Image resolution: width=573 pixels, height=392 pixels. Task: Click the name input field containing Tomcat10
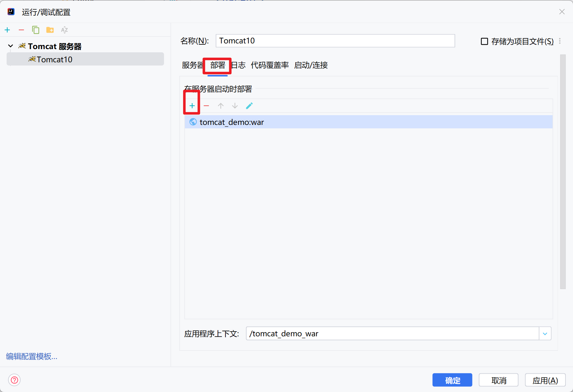[x=335, y=41]
